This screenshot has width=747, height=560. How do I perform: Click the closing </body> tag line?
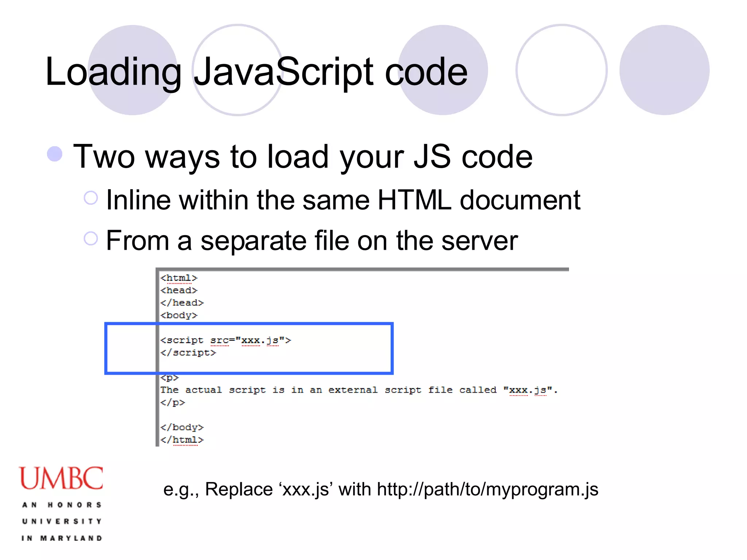pyautogui.click(x=182, y=427)
